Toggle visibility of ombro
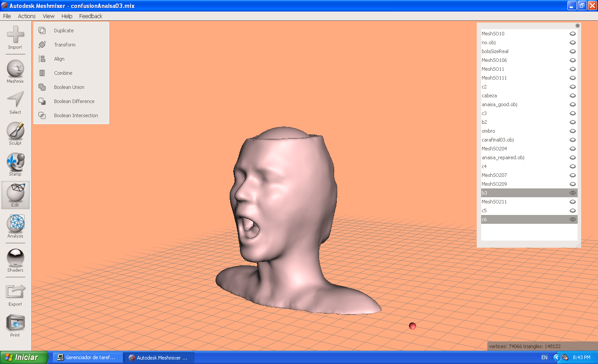This screenshot has width=598, height=364. (x=572, y=131)
